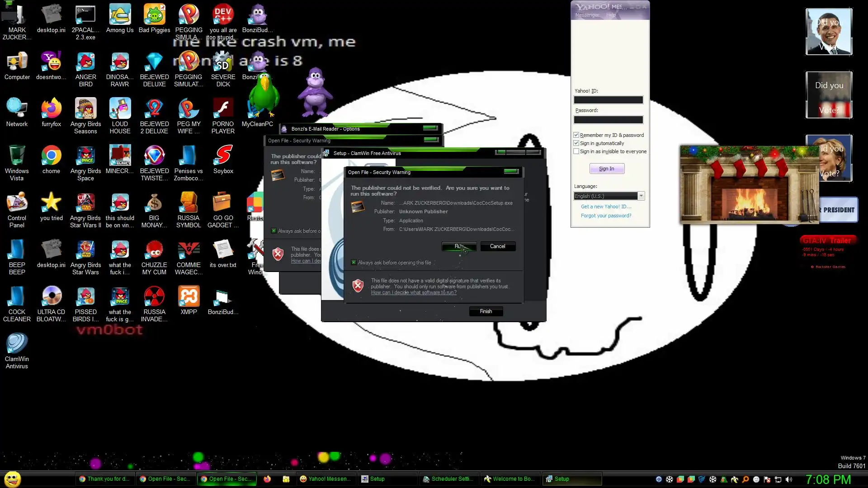Image resolution: width=868 pixels, height=488 pixels.
Task: Click Cancel in the Security Warning dialog
Action: 497,246
